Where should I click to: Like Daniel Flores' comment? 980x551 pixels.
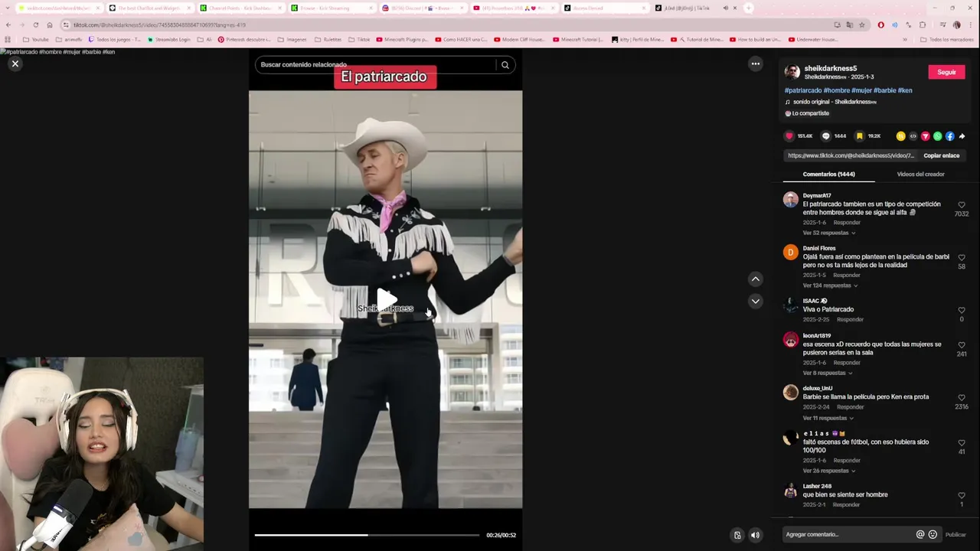coord(962,258)
